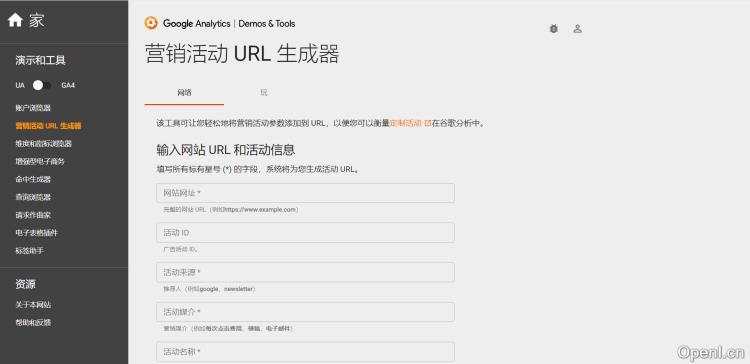Click the 活动 ID input field

pos(305,232)
